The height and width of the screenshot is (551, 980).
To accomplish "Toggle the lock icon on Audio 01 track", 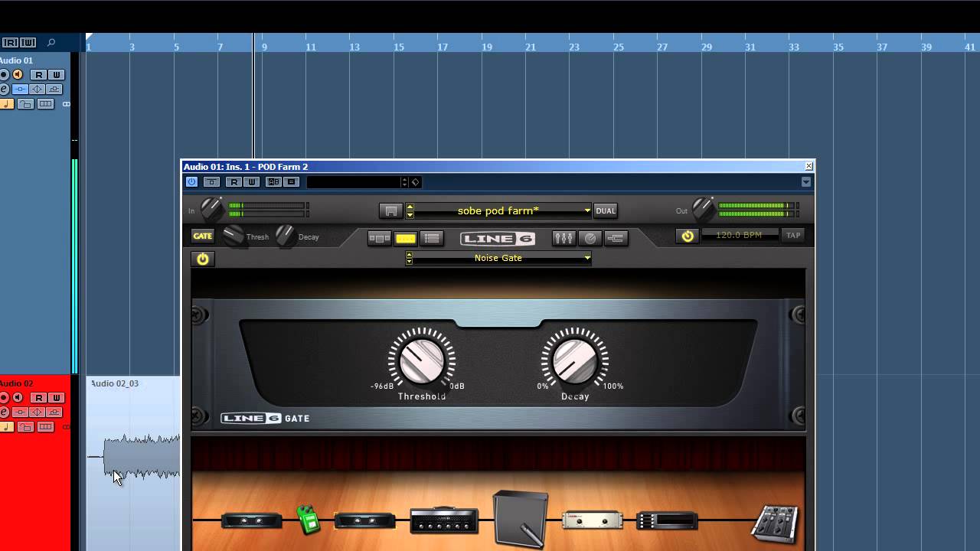I will 25,104.
